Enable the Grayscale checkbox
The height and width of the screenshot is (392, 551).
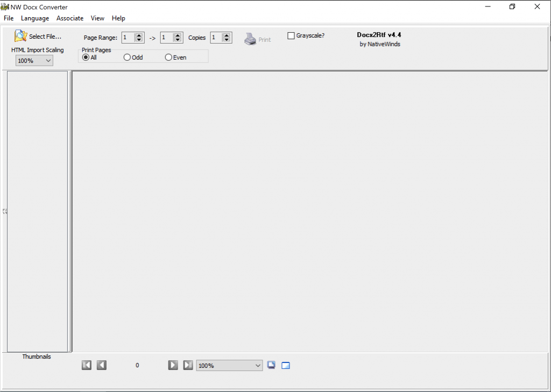[x=291, y=36]
